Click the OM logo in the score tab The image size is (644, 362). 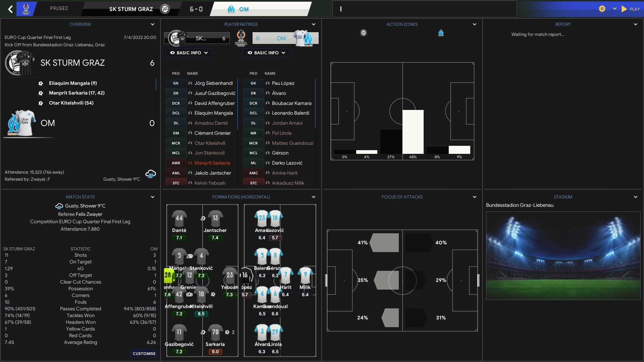click(231, 9)
